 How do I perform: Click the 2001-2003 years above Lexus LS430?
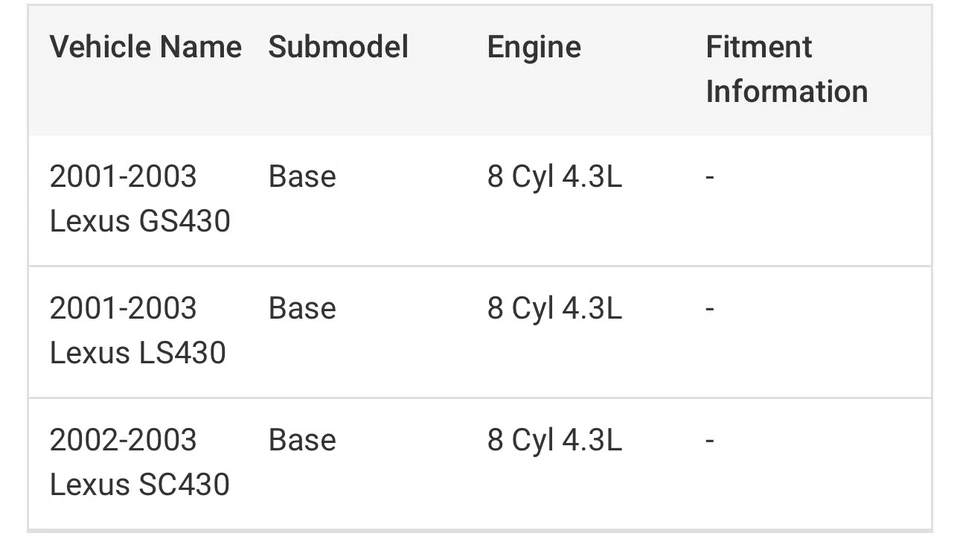coord(123,308)
